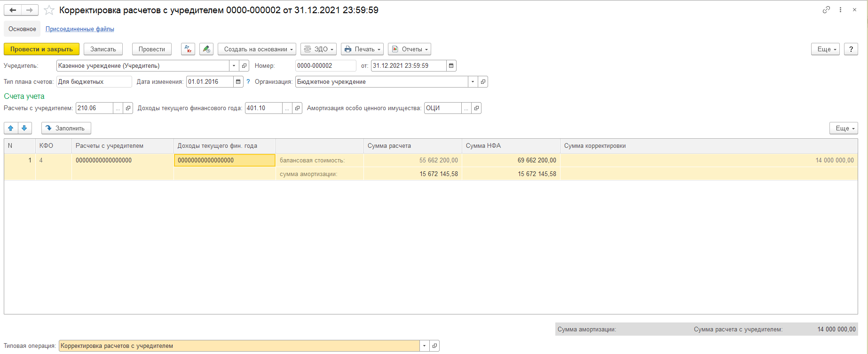Click Провести и закрыть
This screenshot has width=868, height=354.
pos(41,49)
